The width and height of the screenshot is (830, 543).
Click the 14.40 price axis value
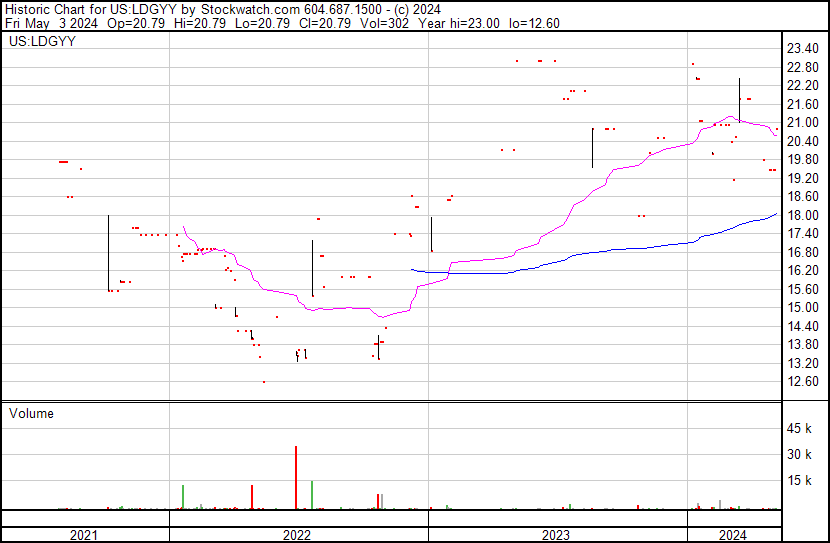[802, 327]
